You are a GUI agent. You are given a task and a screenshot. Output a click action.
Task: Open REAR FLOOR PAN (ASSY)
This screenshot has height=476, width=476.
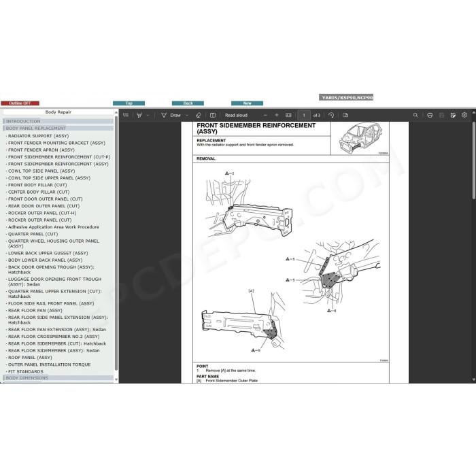click(35, 310)
